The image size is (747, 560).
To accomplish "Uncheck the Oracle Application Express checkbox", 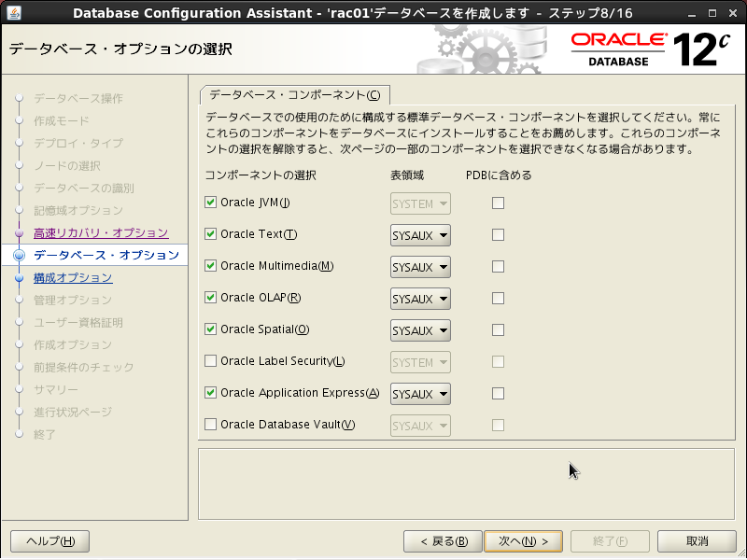I will tap(210, 392).
